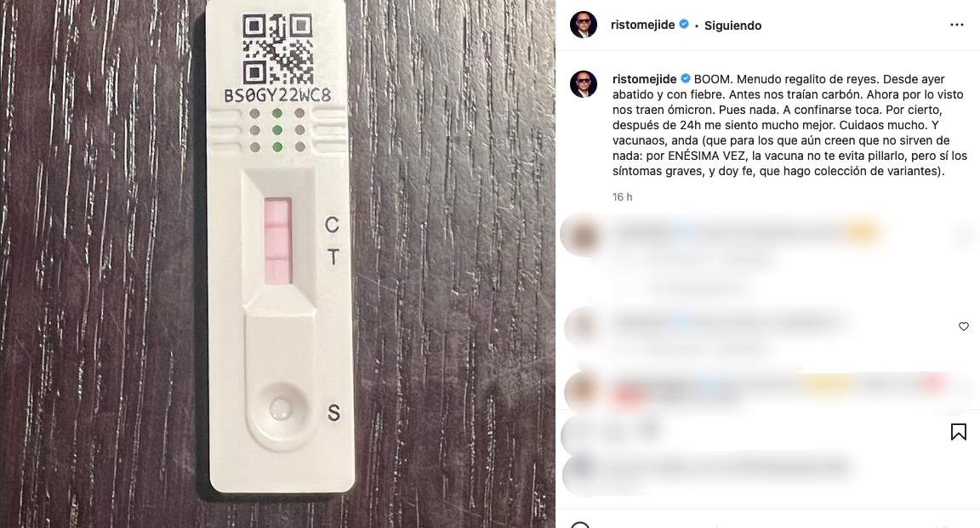Open the 16 h timestamp link
980x528 pixels.
[x=622, y=196]
